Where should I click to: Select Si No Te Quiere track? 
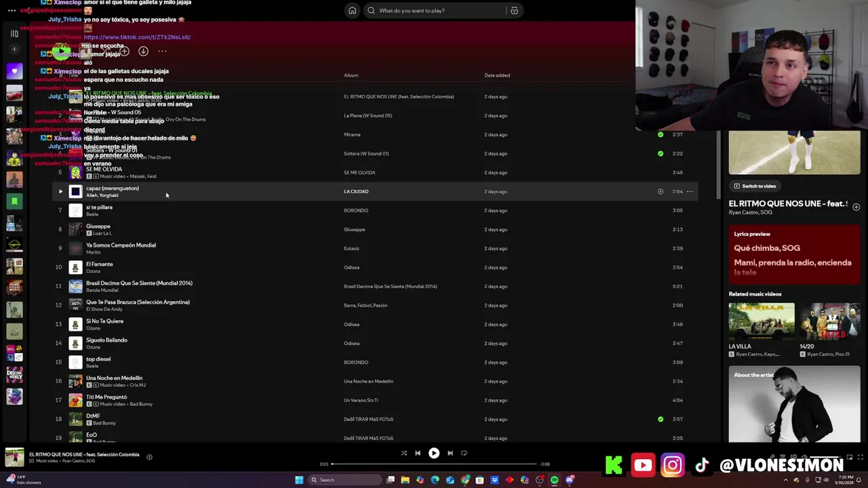pos(104,321)
